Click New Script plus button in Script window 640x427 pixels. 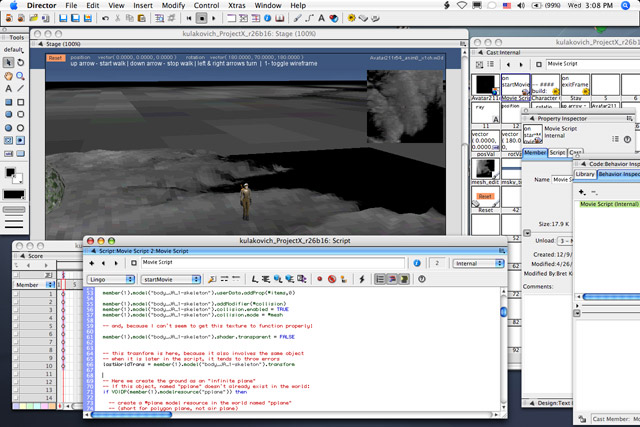click(91, 263)
